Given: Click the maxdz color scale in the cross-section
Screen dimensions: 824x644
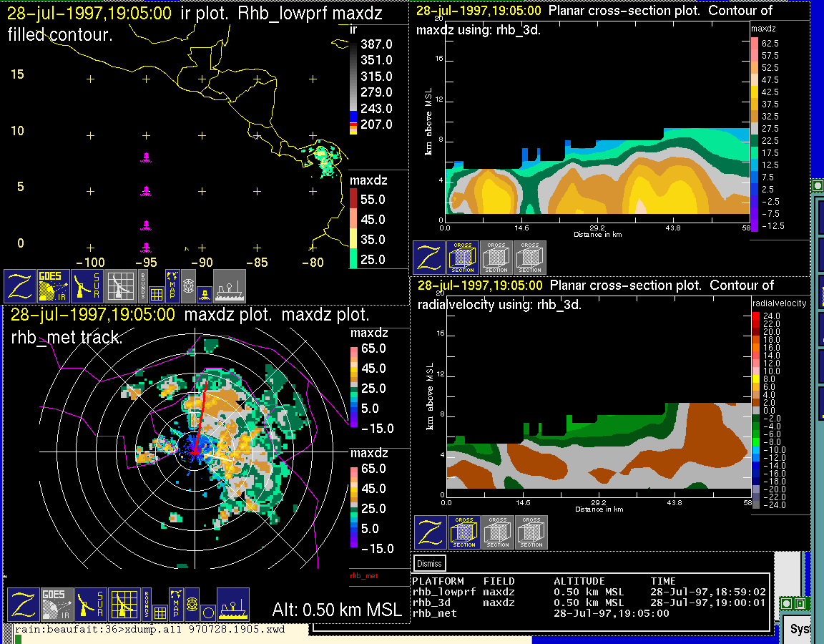Looking at the screenshot, I should pyautogui.click(x=755, y=132).
